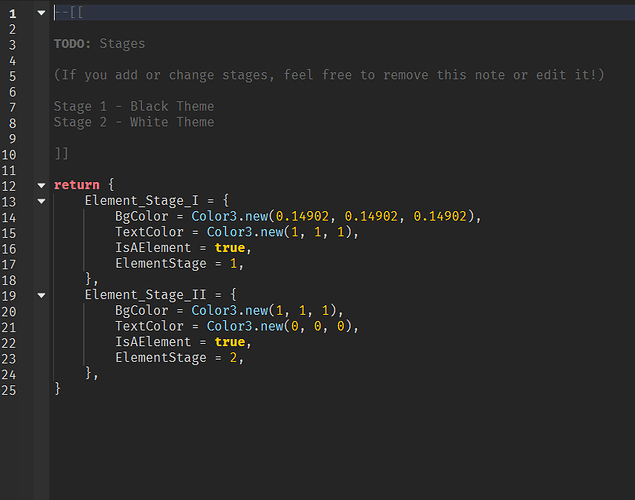
Task: Click the return keyword
Action: pyautogui.click(x=76, y=185)
